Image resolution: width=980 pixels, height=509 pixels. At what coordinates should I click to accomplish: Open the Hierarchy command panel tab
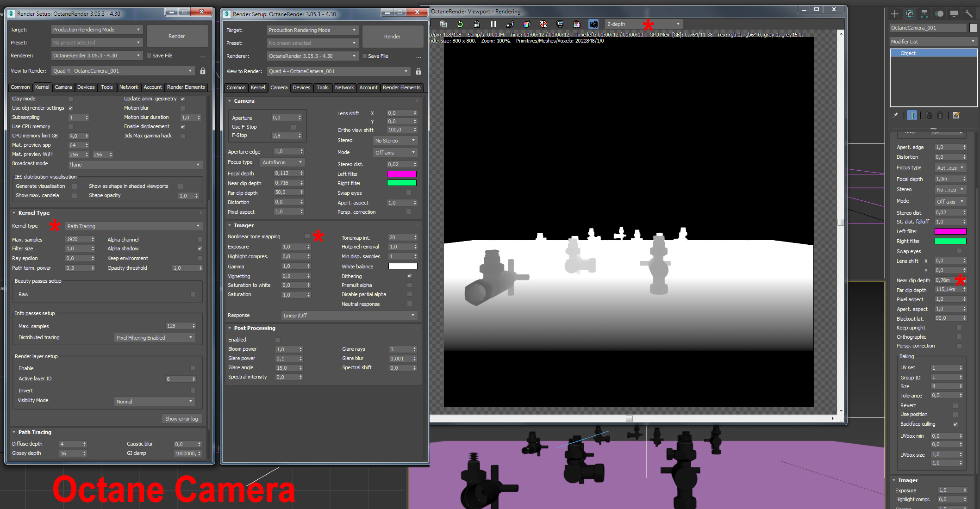click(924, 14)
